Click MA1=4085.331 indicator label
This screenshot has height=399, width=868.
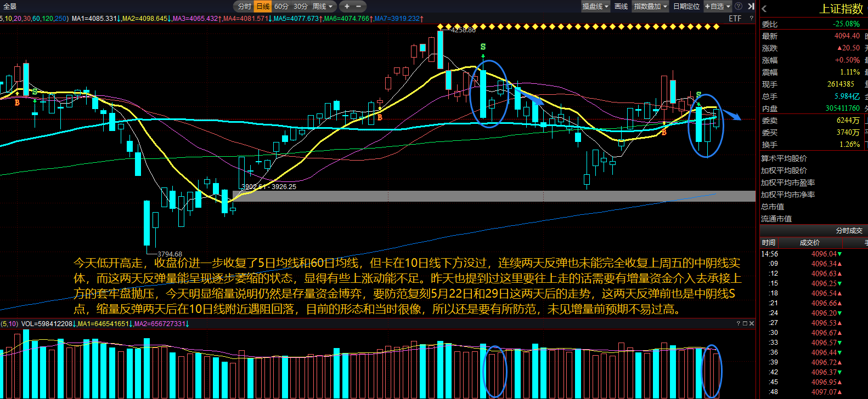click(96, 19)
